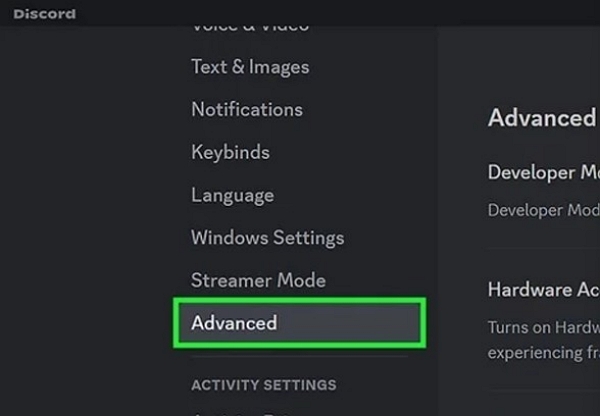The width and height of the screenshot is (600, 416).
Task: Open the Keybinds settings page
Action: click(230, 152)
